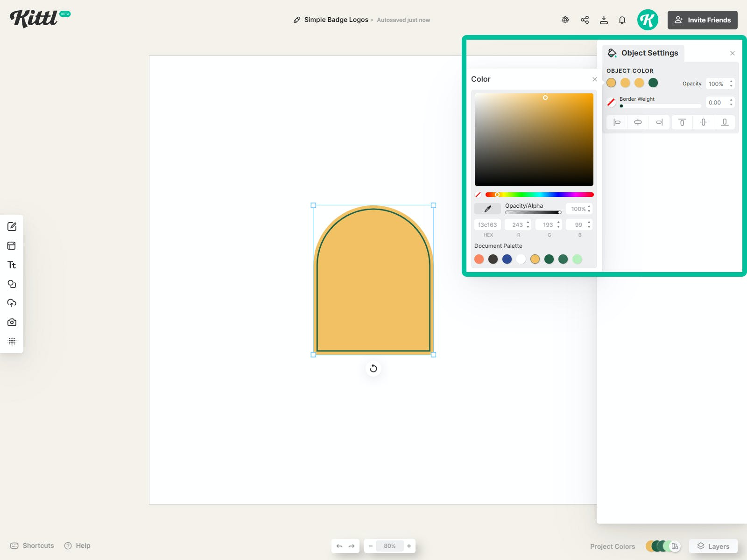
Task: Align object to left edge
Action: [617, 122]
